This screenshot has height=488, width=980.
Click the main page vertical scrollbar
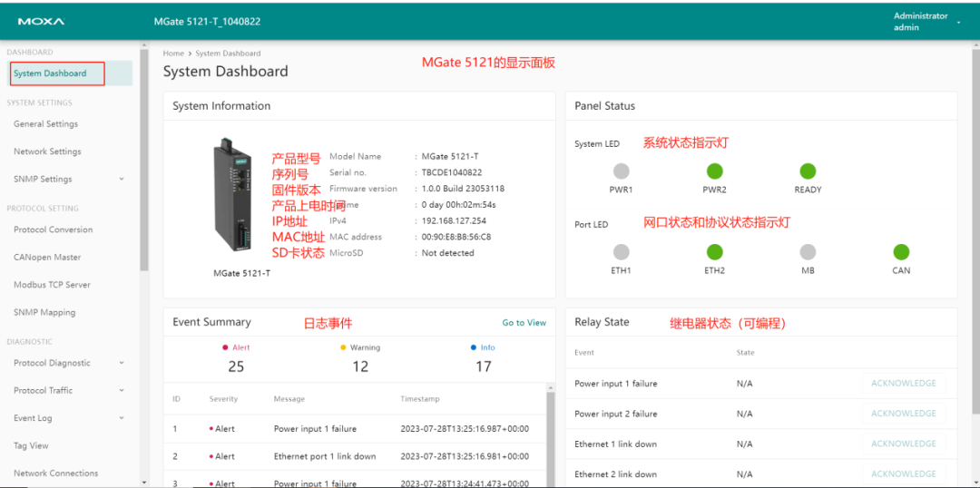pos(975,231)
